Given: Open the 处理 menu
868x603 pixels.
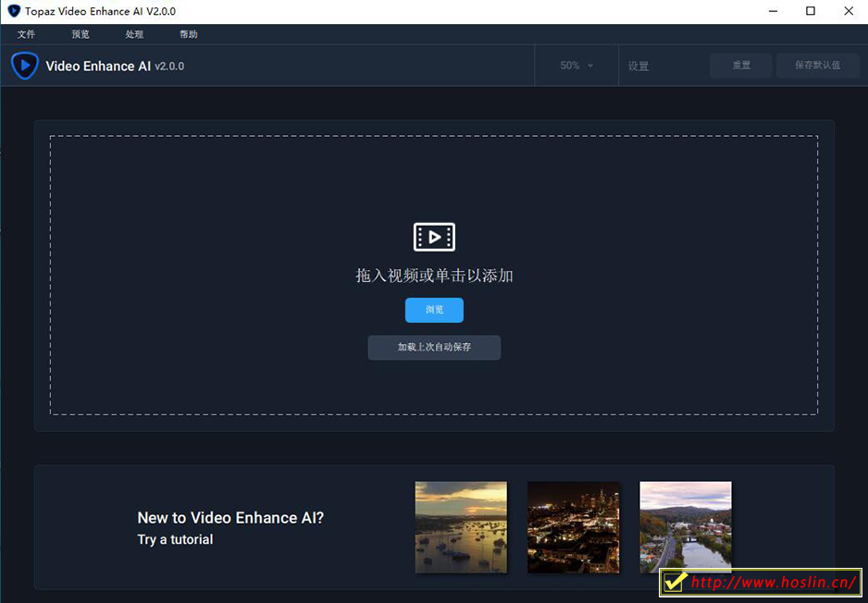Looking at the screenshot, I should coord(134,34).
